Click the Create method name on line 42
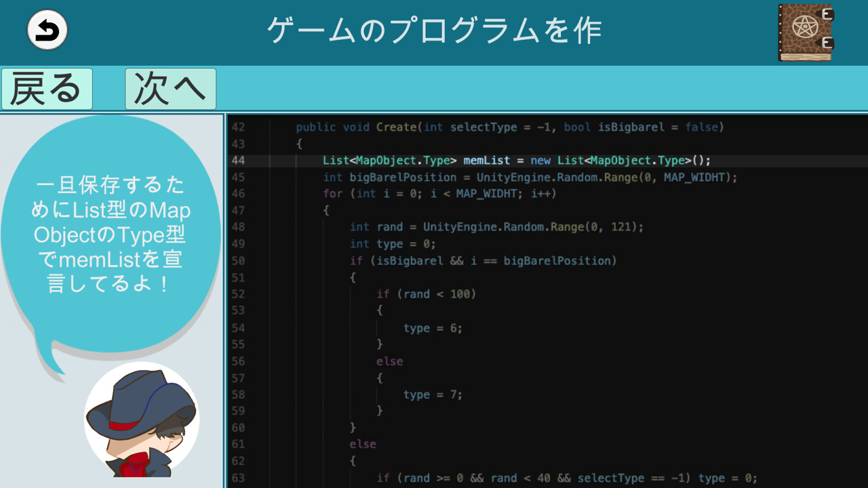The image size is (868, 488). click(397, 127)
